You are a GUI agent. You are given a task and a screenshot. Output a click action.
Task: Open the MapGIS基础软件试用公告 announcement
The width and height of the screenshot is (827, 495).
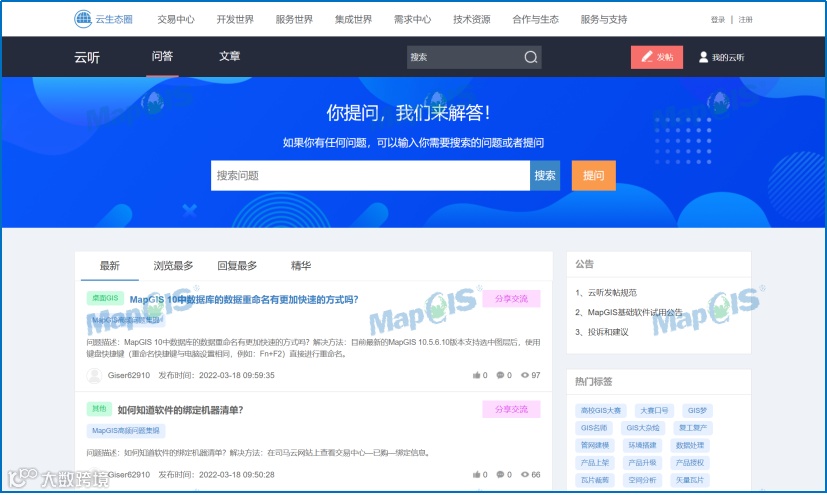pyautogui.click(x=634, y=312)
